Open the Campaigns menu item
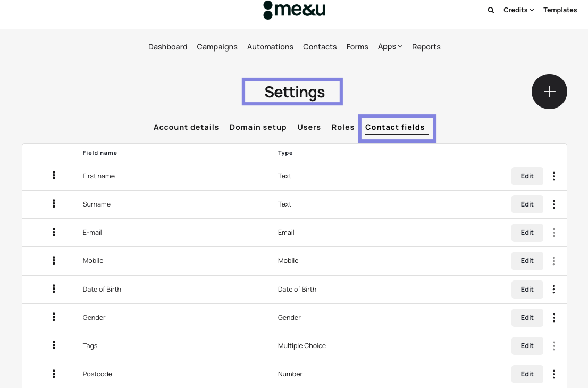Screen dimensions: 588x388 tap(217, 47)
